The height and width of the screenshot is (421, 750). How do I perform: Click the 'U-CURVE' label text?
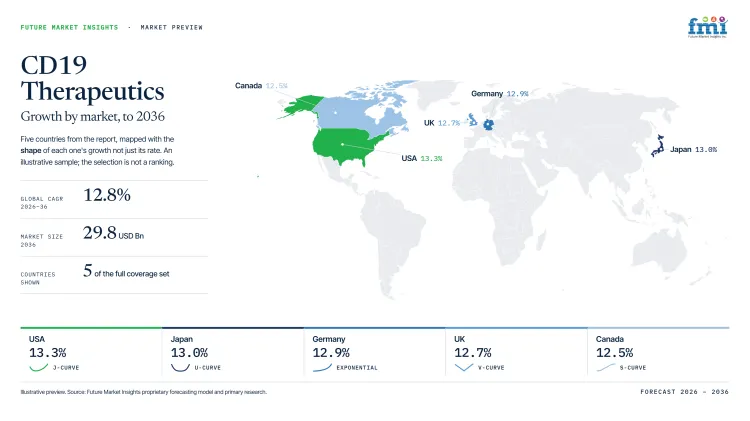tap(208, 368)
